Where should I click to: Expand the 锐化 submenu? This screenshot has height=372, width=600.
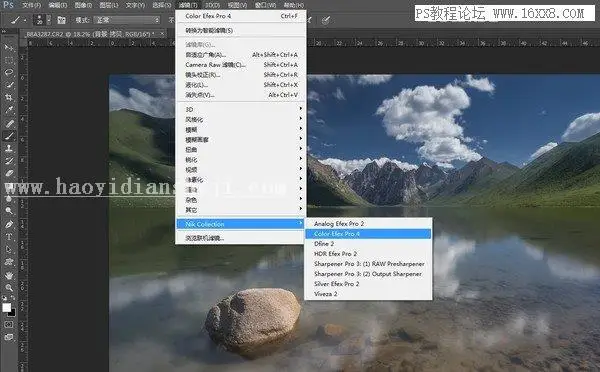click(240, 159)
